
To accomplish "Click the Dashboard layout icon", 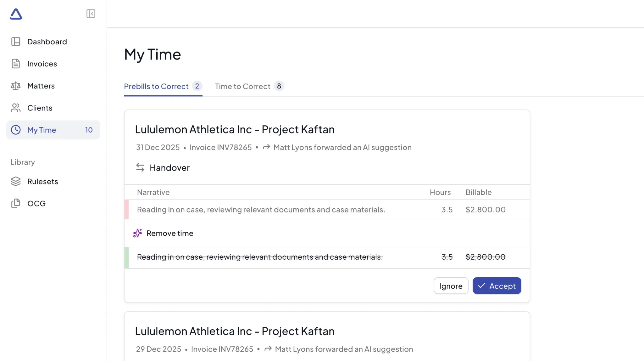I will coord(16,42).
